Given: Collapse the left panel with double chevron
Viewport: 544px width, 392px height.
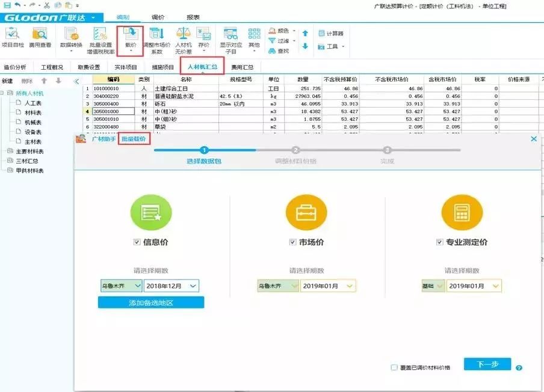Looking at the screenshot, I should pos(76,81).
